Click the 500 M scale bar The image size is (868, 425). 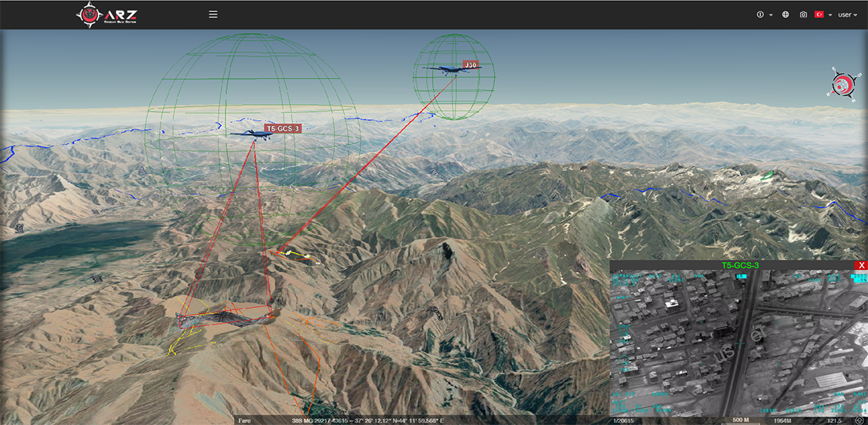pyautogui.click(x=740, y=420)
